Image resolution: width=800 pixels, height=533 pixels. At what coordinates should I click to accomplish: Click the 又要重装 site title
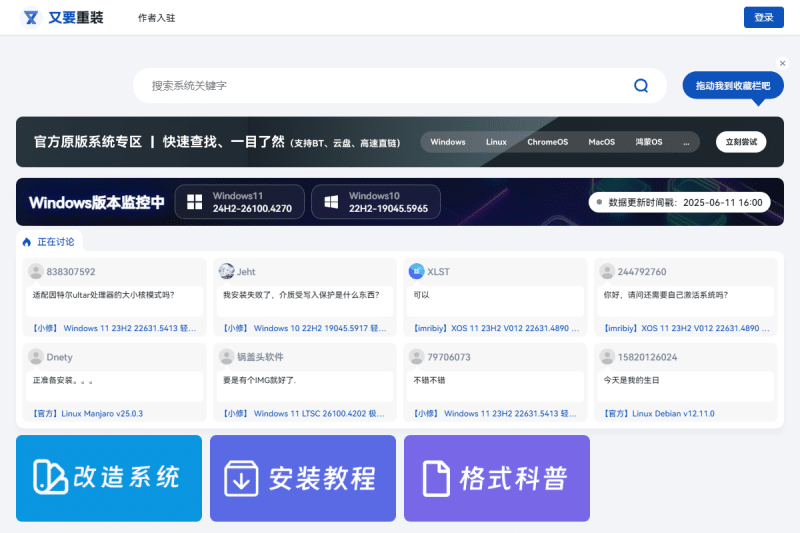[x=76, y=18]
